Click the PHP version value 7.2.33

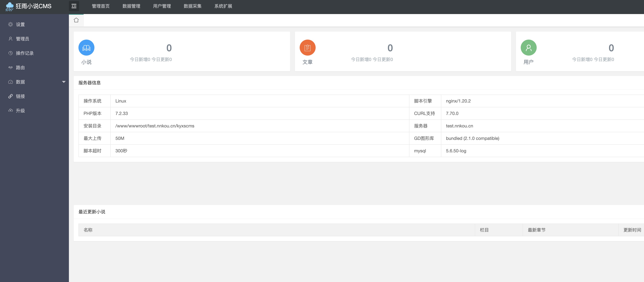(x=122, y=113)
